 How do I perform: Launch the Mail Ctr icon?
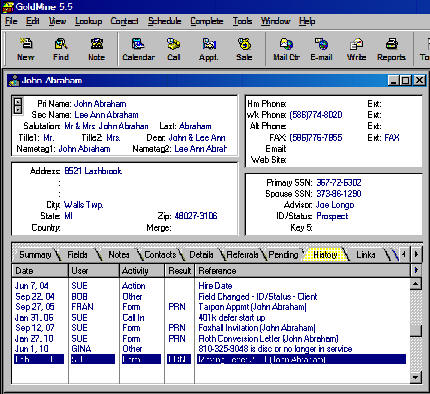click(x=286, y=49)
